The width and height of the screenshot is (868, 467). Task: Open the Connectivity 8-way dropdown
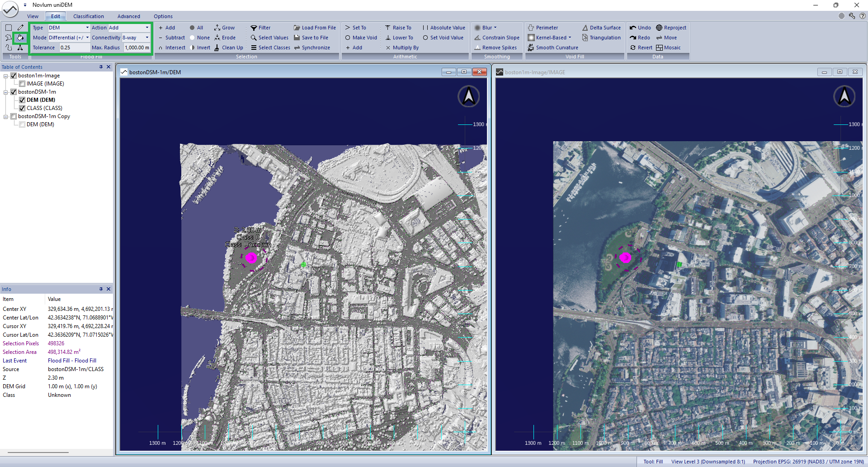(136, 38)
